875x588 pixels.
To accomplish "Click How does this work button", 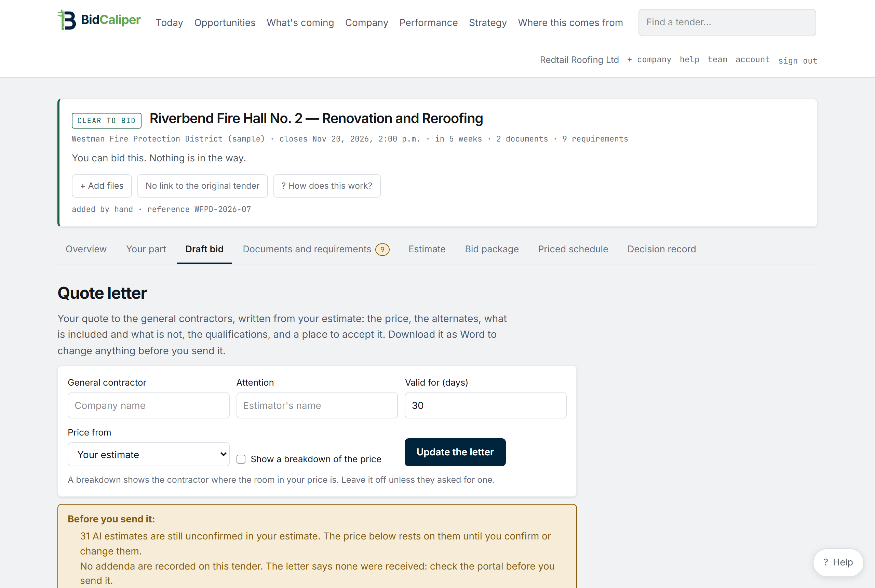I will point(326,186).
